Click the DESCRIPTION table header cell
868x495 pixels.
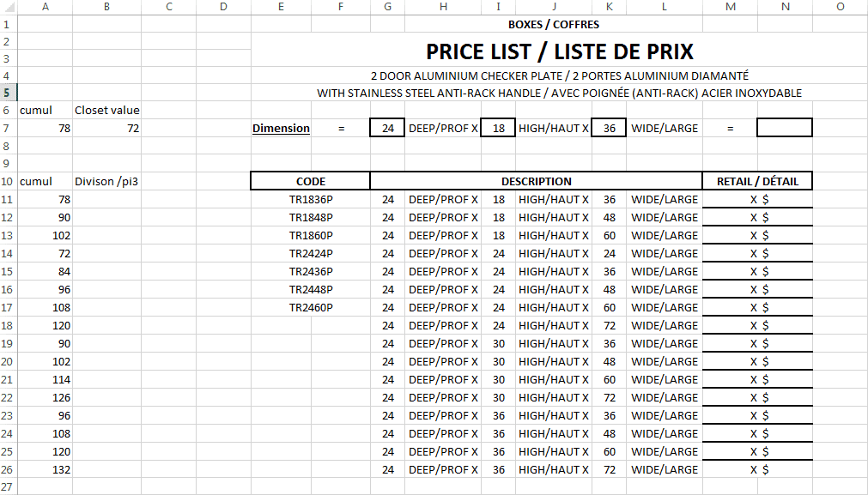tap(537, 181)
